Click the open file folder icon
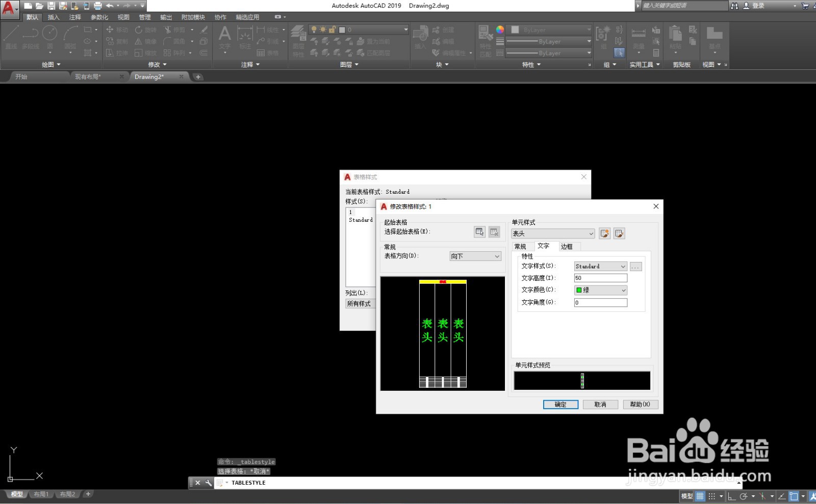 (x=39, y=6)
